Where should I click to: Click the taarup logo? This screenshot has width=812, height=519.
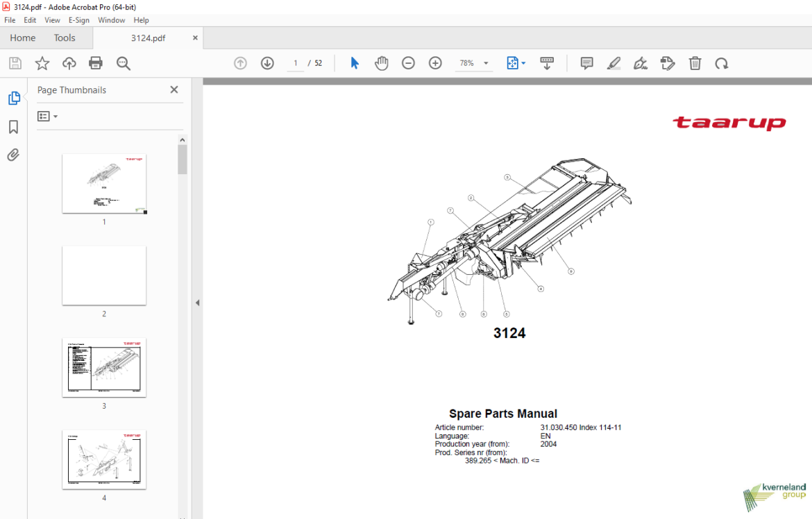pos(729,123)
